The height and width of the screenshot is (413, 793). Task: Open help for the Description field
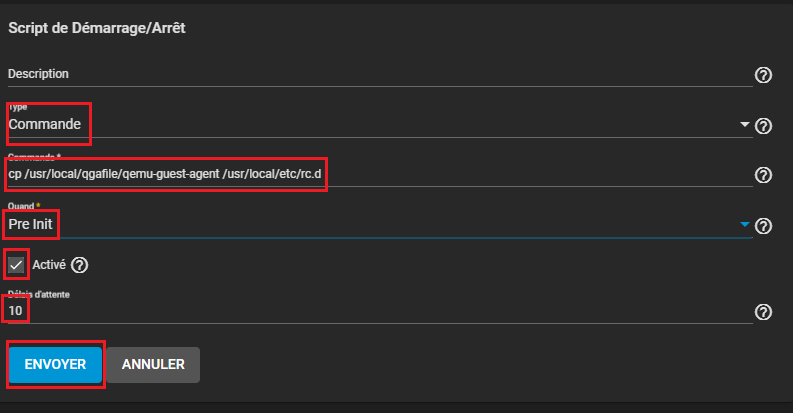(763, 75)
